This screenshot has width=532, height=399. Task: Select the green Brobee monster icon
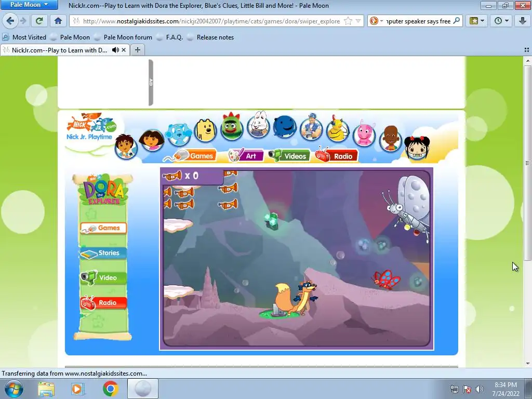(x=232, y=127)
